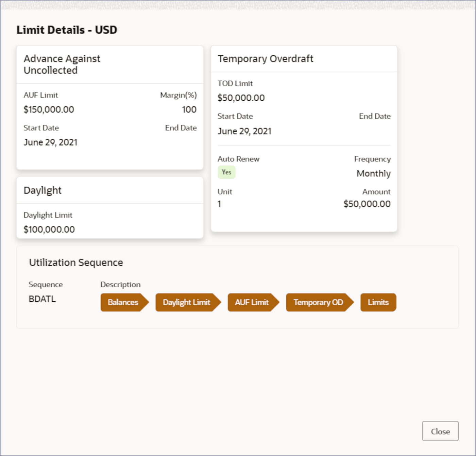Image resolution: width=476 pixels, height=456 pixels.
Task: Click the AUF Limit amount $150,000.00
Action: 49,109
